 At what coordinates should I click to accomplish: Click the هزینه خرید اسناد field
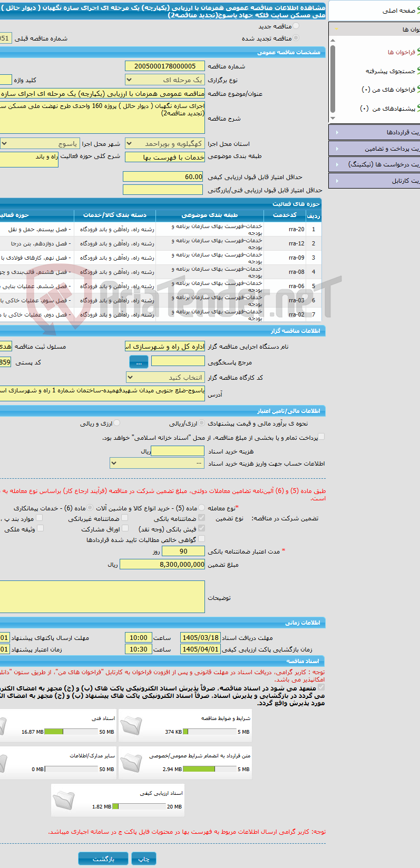coord(178,451)
